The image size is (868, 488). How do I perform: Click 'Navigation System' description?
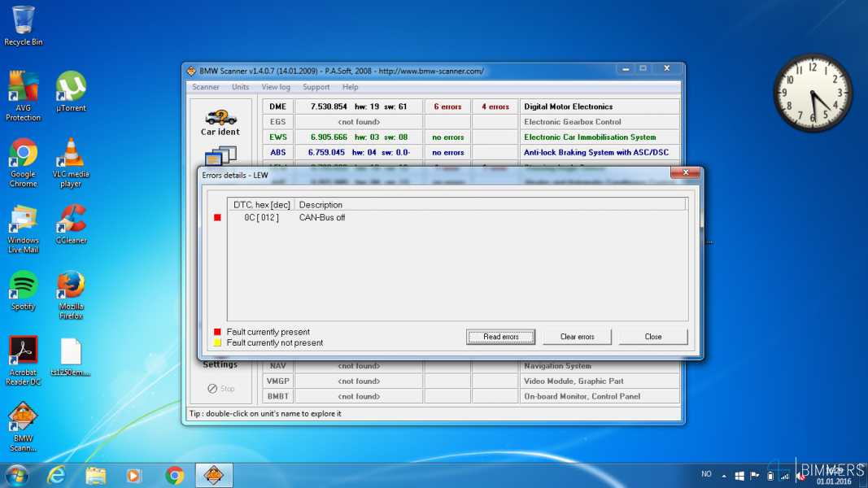point(557,366)
